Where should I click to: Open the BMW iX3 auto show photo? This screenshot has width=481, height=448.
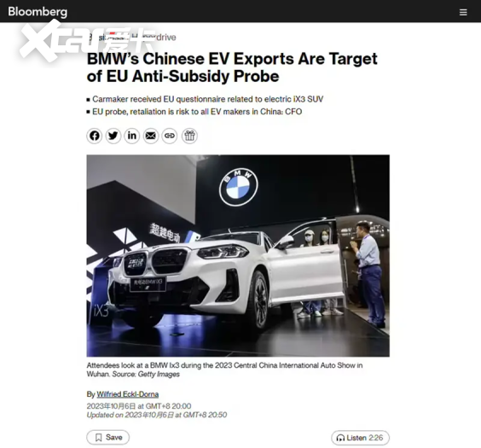click(x=238, y=256)
